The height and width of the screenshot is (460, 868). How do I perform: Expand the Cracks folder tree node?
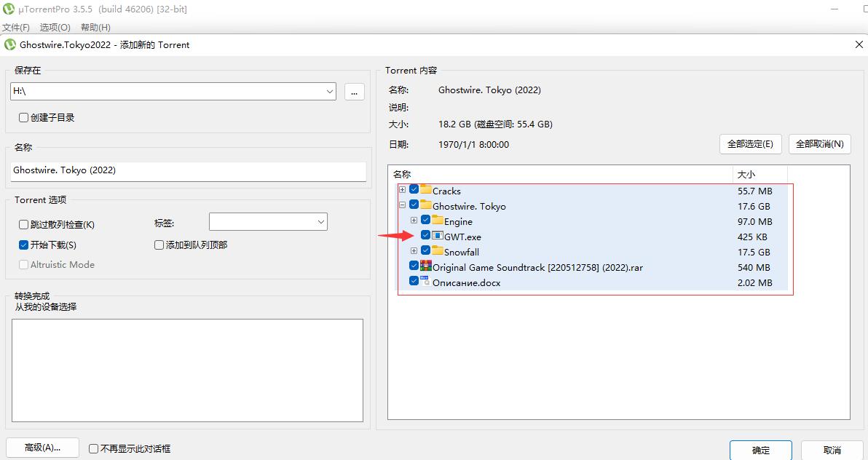click(402, 191)
